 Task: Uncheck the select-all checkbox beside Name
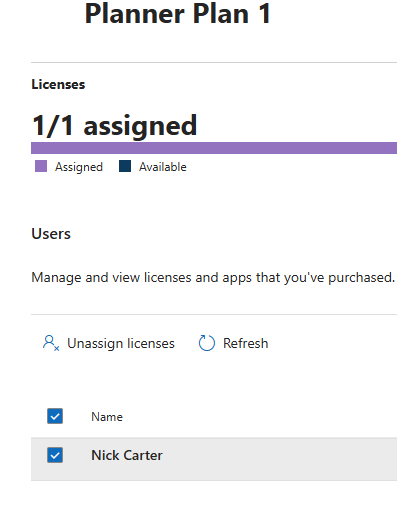click(x=55, y=416)
